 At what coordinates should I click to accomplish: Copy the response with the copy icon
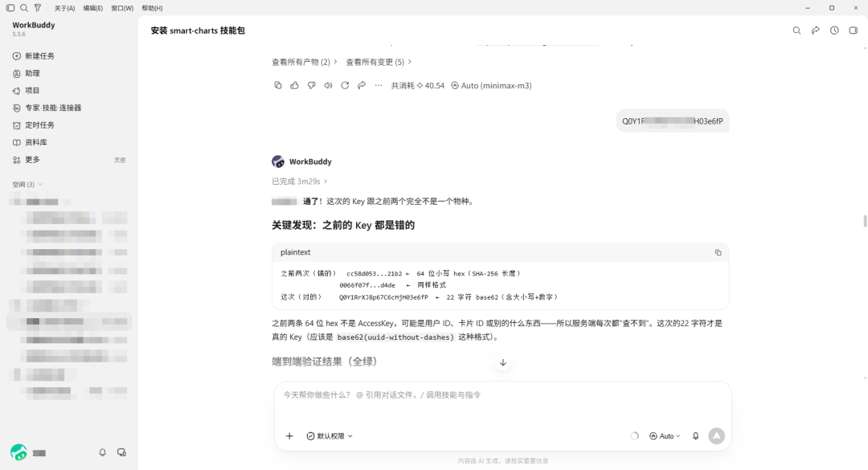[278, 85]
